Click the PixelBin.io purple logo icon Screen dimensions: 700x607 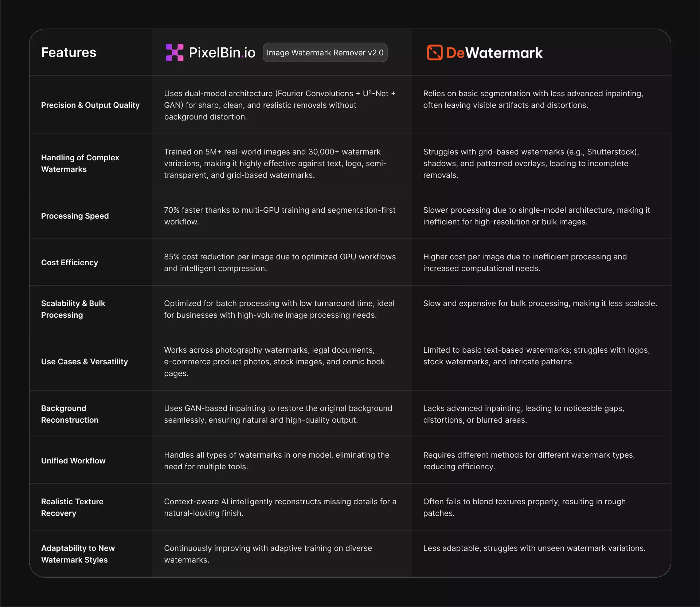175,52
